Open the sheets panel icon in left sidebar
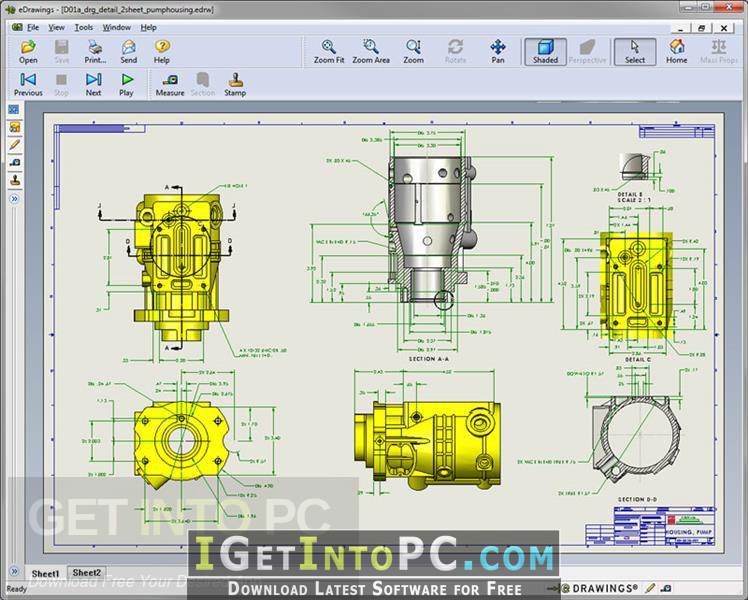The height and width of the screenshot is (600, 748). point(14,109)
